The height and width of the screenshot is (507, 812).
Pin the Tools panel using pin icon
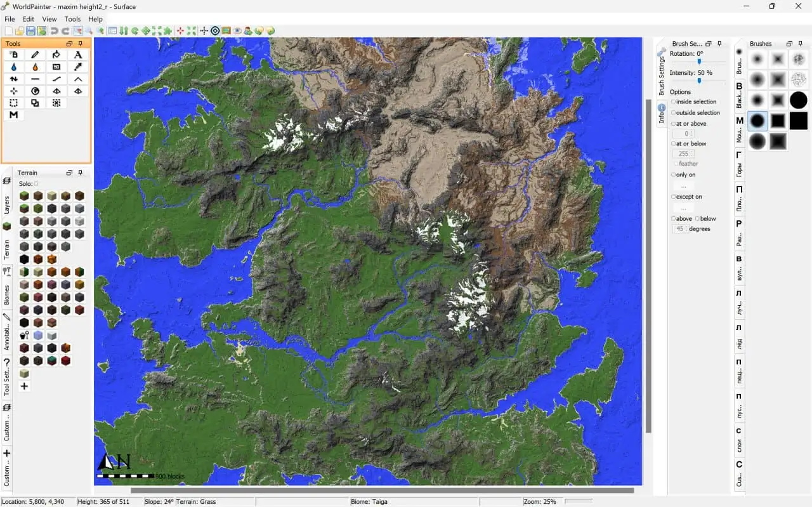tap(81, 44)
